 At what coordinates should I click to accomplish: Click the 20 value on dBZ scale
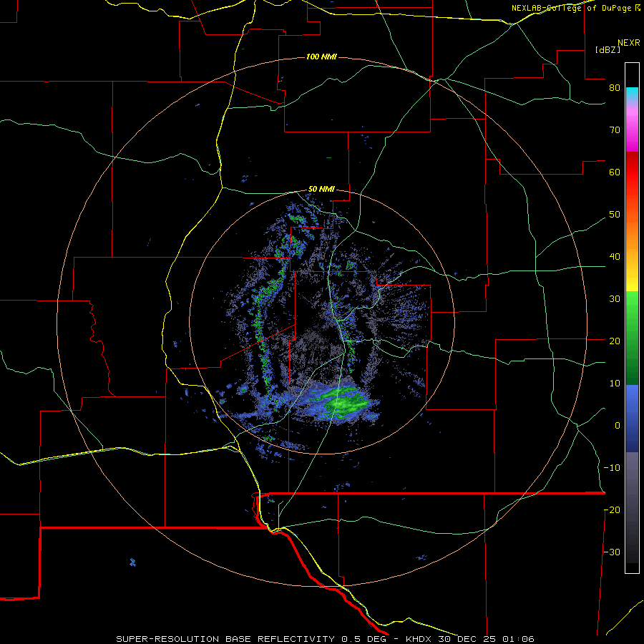click(x=615, y=341)
